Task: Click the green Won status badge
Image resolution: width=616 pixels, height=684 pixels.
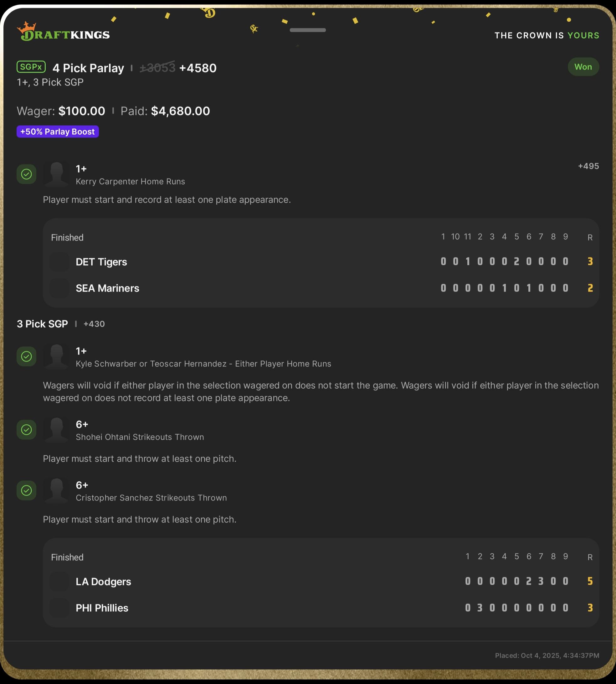Action: click(x=583, y=67)
